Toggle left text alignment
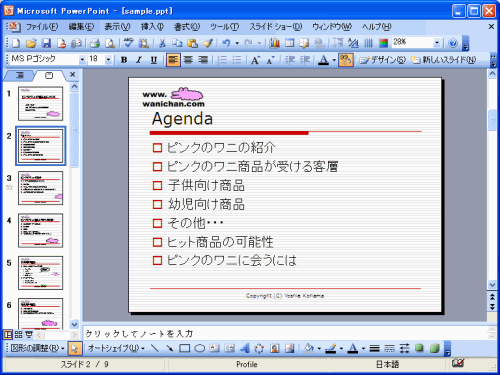Image resolution: width=500 pixels, height=375 pixels. [173, 60]
